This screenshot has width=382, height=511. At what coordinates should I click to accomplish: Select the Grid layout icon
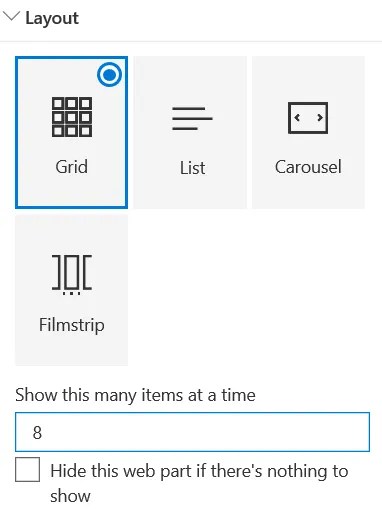point(72,117)
